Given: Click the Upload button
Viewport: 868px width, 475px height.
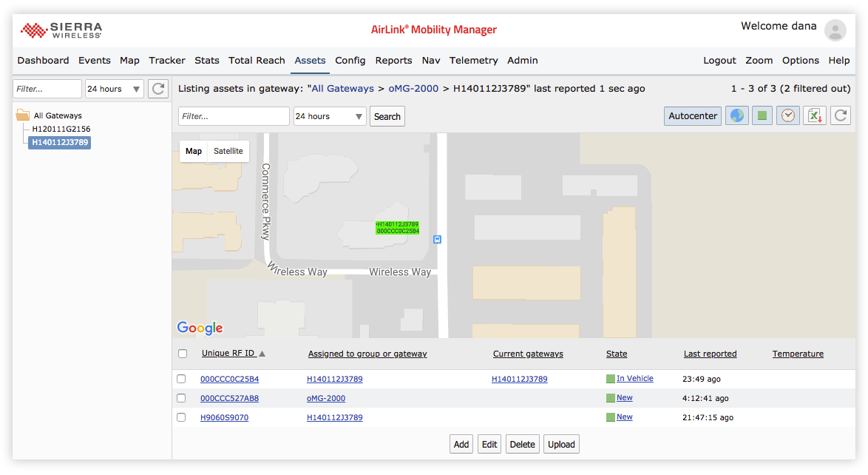Looking at the screenshot, I should pos(561,445).
